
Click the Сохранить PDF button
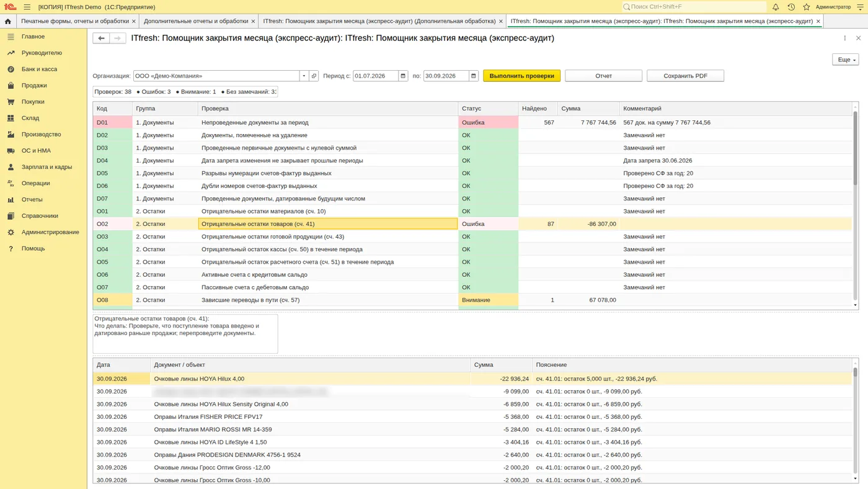tap(685, 76)
